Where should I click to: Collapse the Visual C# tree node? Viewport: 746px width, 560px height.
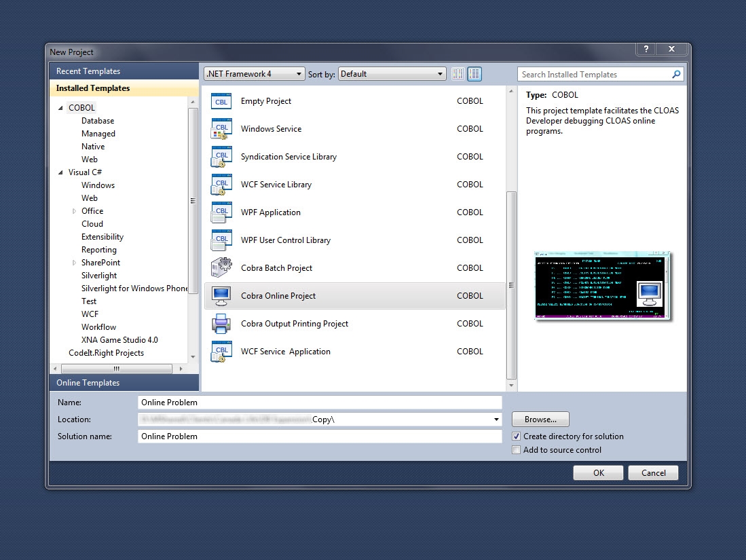click(60, 172)
